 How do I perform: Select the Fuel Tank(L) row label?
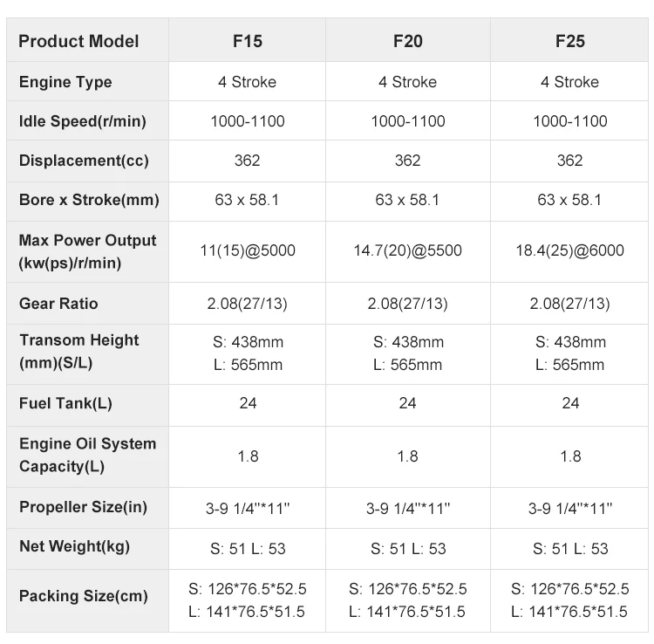tap(65, 404)
